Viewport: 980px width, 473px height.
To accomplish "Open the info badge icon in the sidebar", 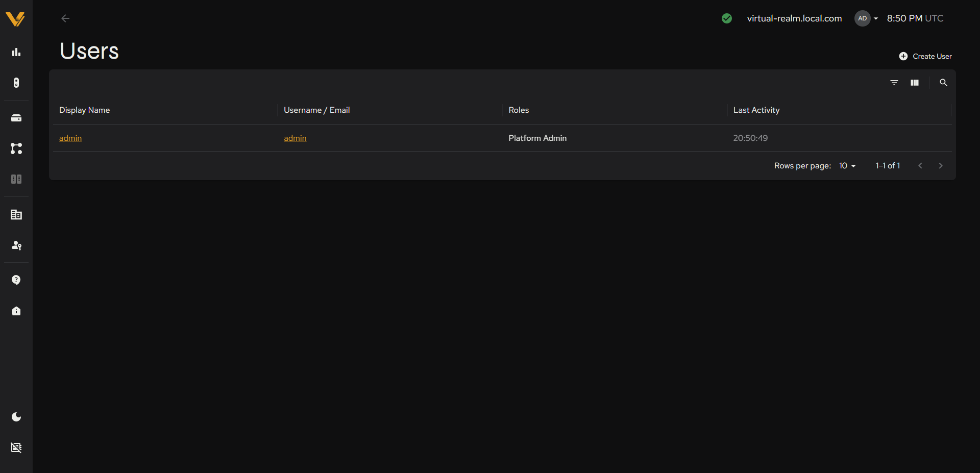I will tap(16, 311).
